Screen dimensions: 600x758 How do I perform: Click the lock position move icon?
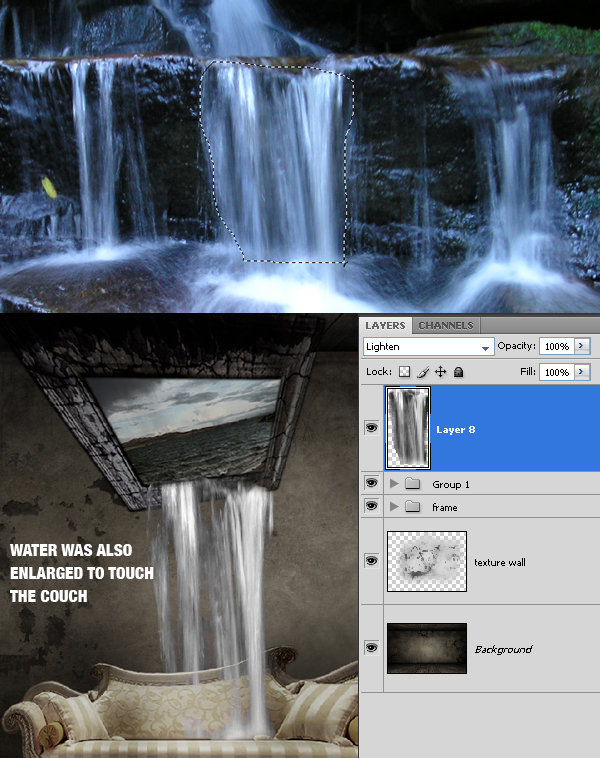441,372
